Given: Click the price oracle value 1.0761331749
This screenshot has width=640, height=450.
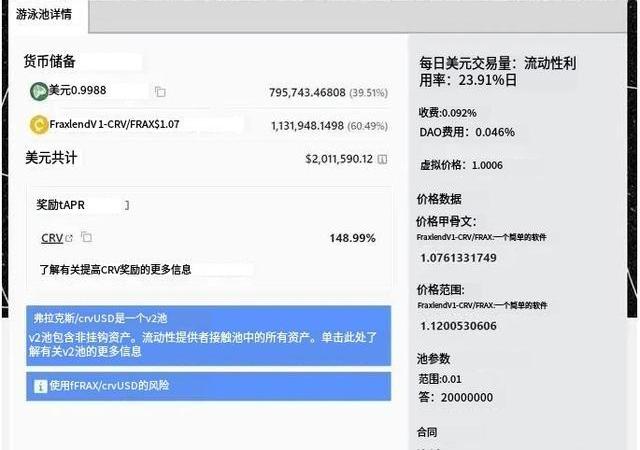Looking at the screenshot, I should click(458, 258).
